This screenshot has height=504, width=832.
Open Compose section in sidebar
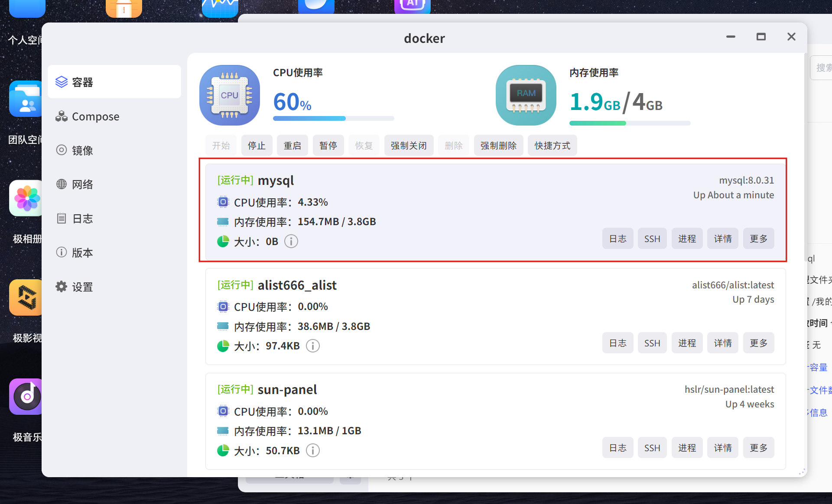point(95,116)
